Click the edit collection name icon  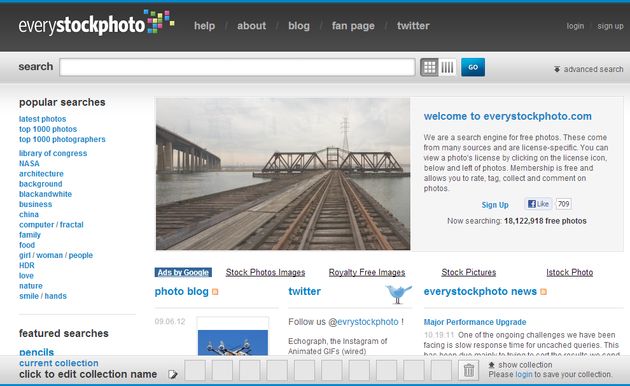[x=173, y=374]
